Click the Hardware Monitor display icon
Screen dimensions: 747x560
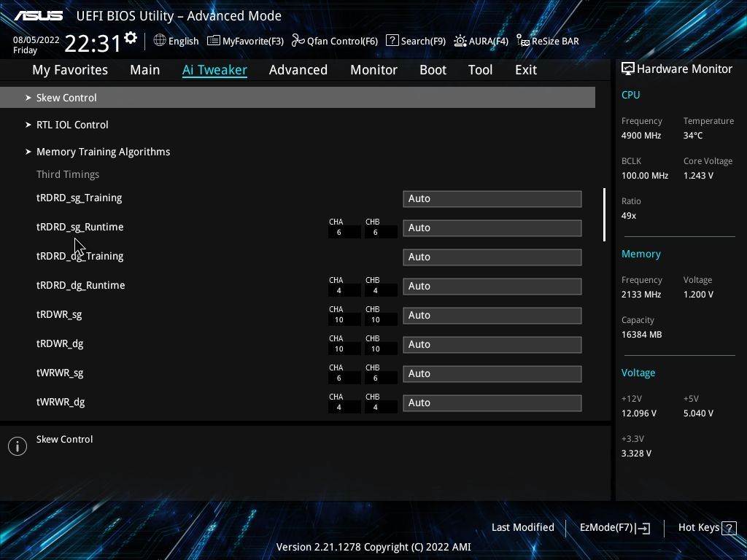click(628, 69)
